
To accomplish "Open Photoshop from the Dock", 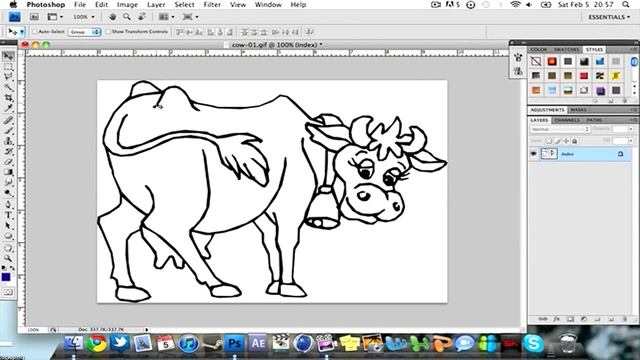I will [234, 344].
